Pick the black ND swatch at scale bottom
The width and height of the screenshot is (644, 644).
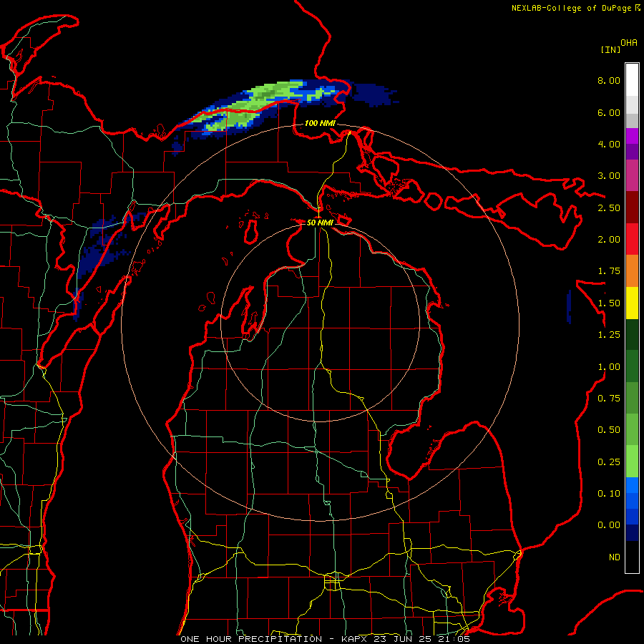(632, 557)
